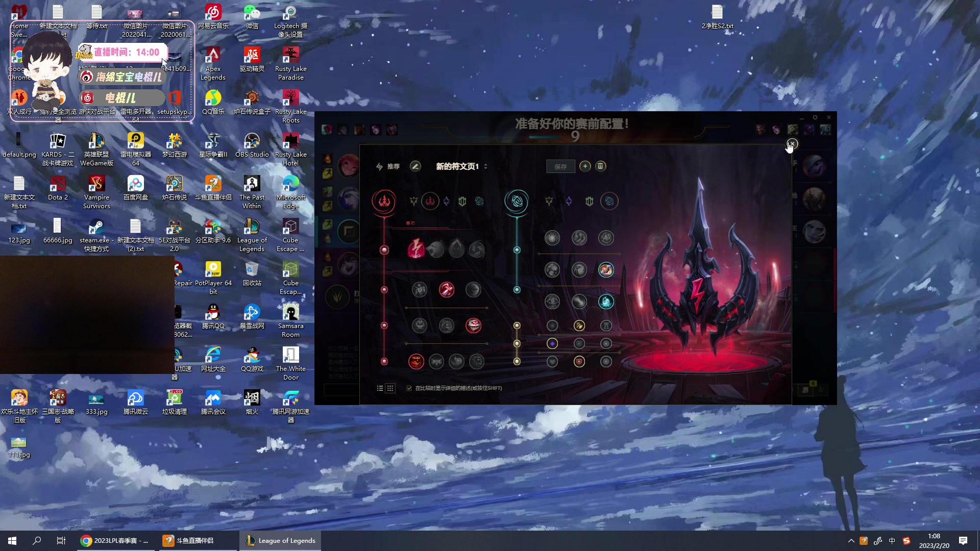The width and height of the screenshot is (980, 551).
Task: Switch to 斗鱼直播伴侣 in the taskbar
Action: click(x=198, y=541)
